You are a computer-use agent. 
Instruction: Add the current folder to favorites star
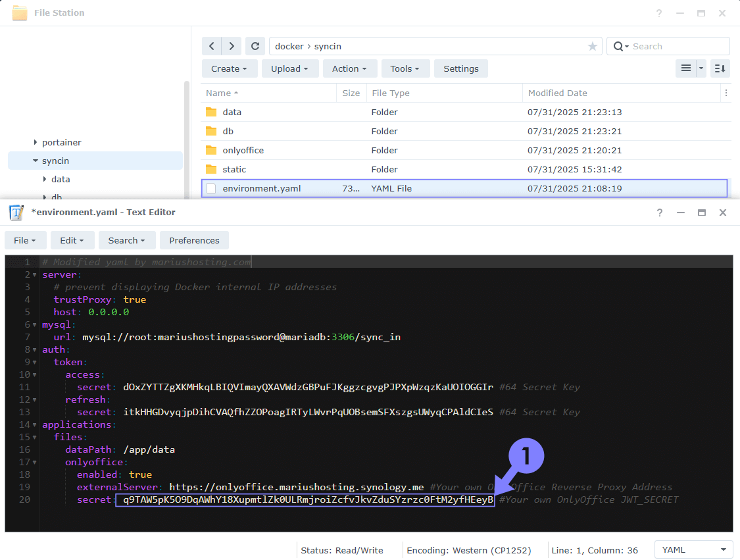(x=592, y=46)
